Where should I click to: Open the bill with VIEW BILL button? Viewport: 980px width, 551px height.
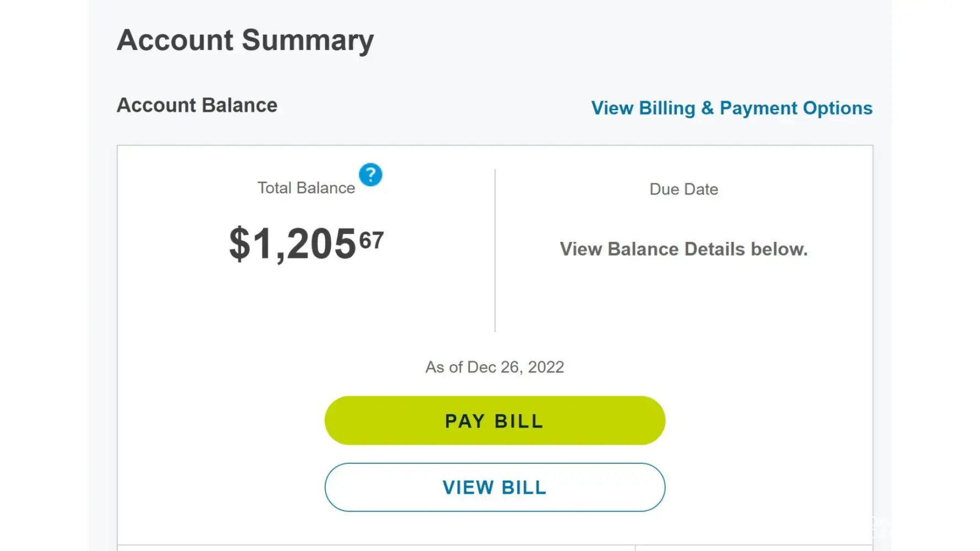[494, 487]
